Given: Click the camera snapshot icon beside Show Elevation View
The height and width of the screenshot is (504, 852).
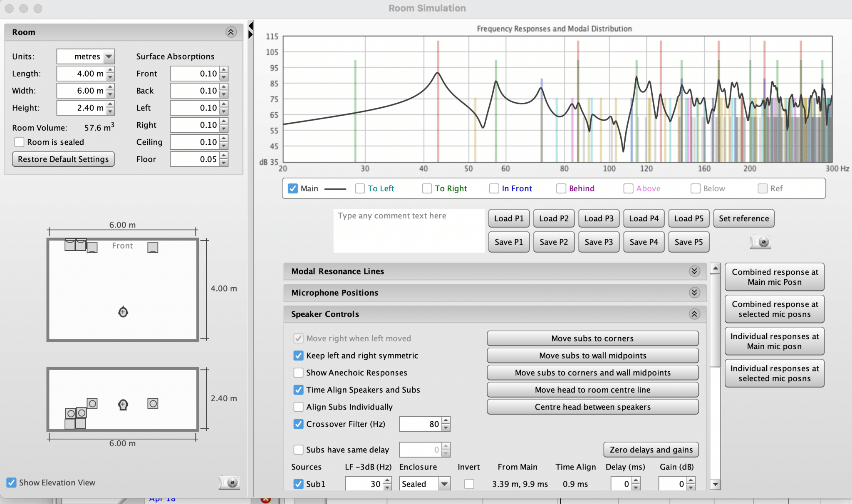Looking at the screenshot, I should coord(229,482).
